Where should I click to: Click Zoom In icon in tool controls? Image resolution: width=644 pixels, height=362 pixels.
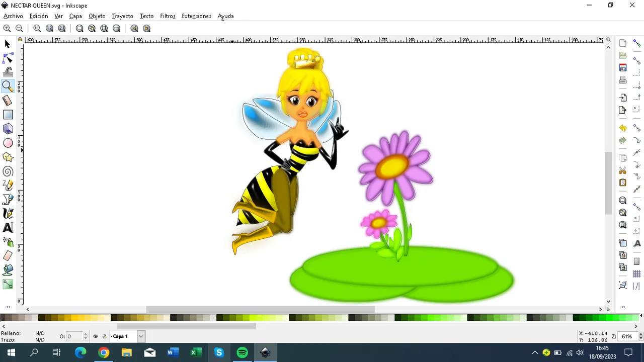pos(7,29)
